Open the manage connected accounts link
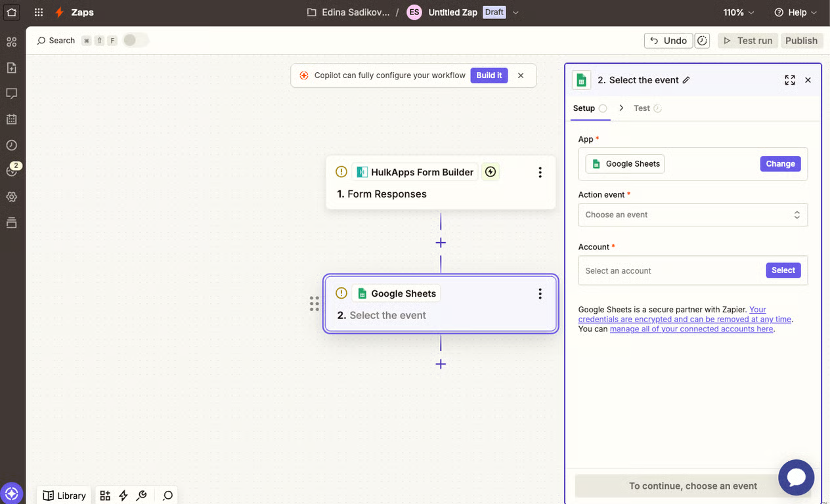This screenshot has height=504, width=830. click(x=691, y=329)
